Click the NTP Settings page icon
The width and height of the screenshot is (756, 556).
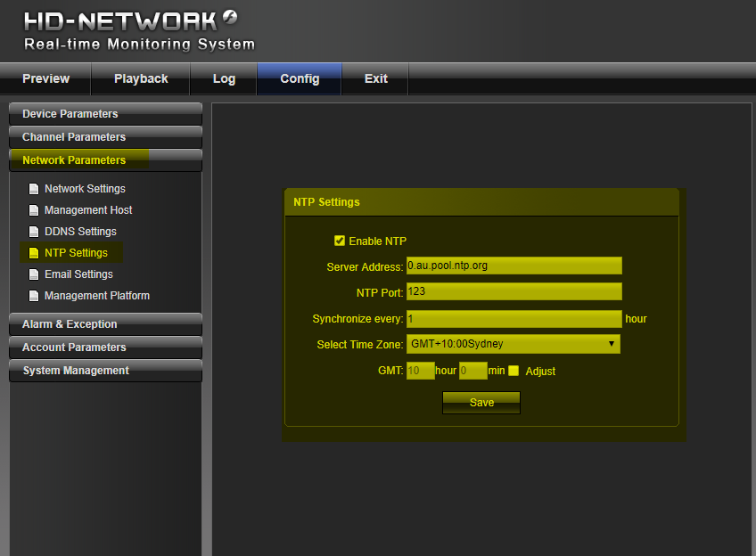pyautogui.click(x=34, y=253)
